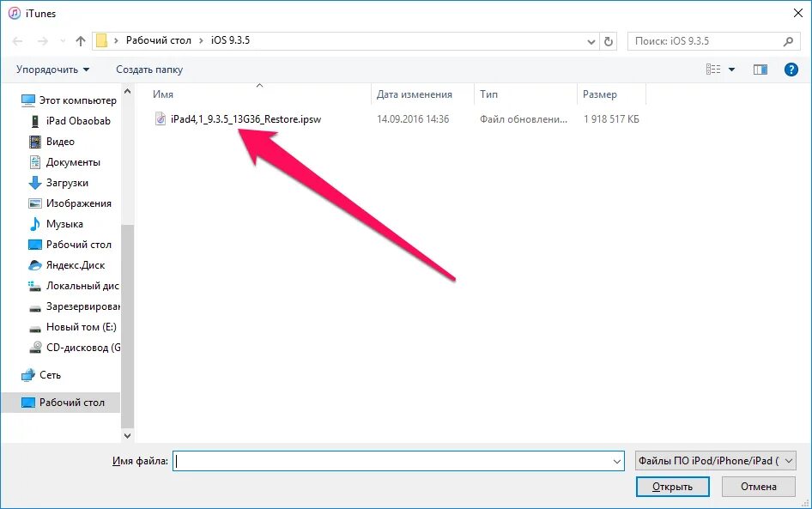Open Рабочий стол under Этот компьютер
This screenshot has width=812, height=509.
coord(70,245)
